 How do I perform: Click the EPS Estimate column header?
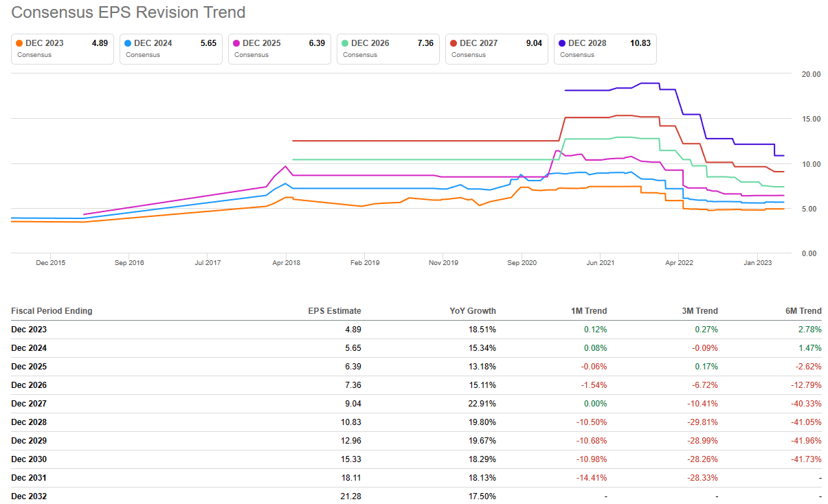pyautogui.click(x=335, y=311)
